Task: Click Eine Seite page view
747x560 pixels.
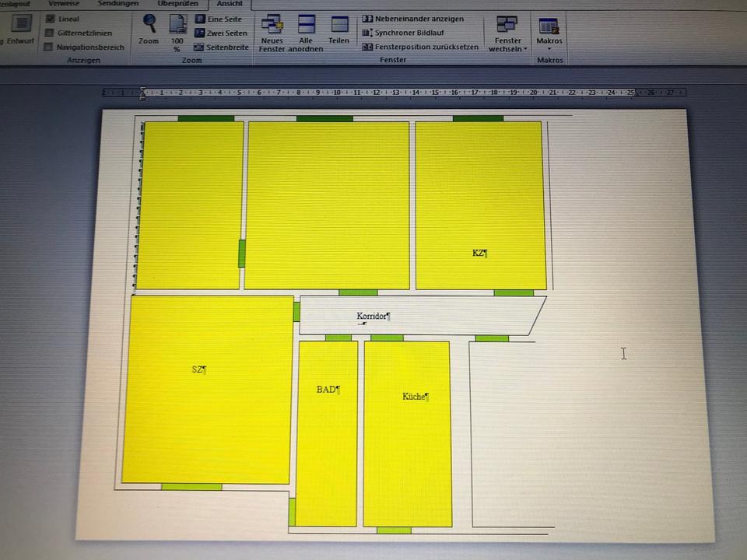Action: pos(218,19)
